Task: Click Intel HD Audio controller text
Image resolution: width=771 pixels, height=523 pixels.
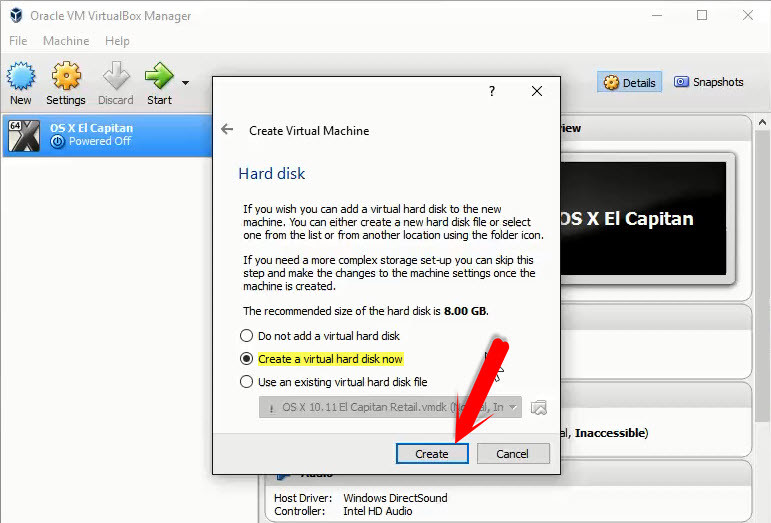Action: tap(378, 511)
